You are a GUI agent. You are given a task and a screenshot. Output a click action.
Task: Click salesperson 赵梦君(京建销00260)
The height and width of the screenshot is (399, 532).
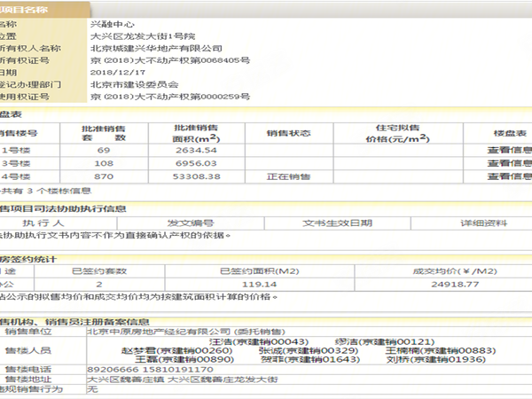[x=176, y=350]
